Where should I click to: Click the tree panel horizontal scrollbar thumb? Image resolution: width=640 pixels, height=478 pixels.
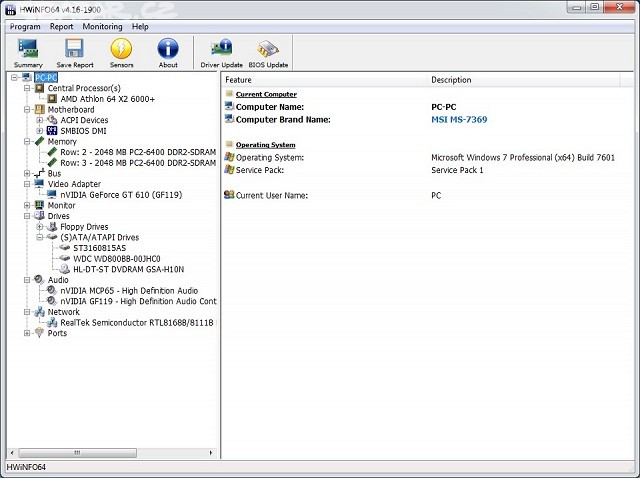78,453
